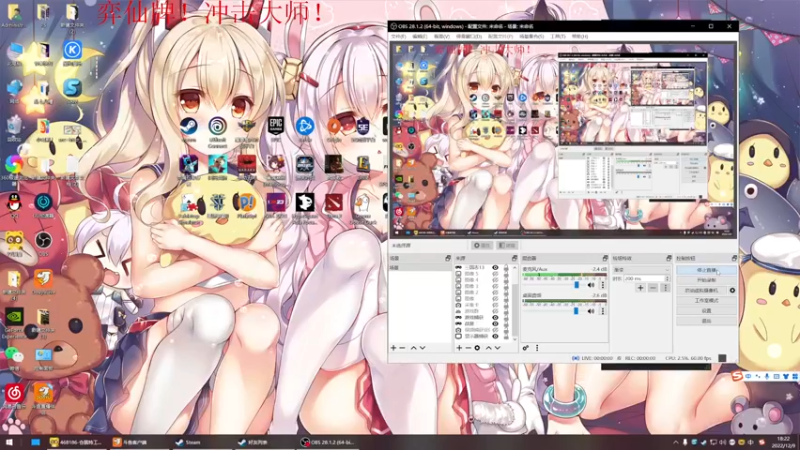The width and height of the screenshot is (800, 450).
Task: Move source down in the Sources panel
Action: pos(497,348)
